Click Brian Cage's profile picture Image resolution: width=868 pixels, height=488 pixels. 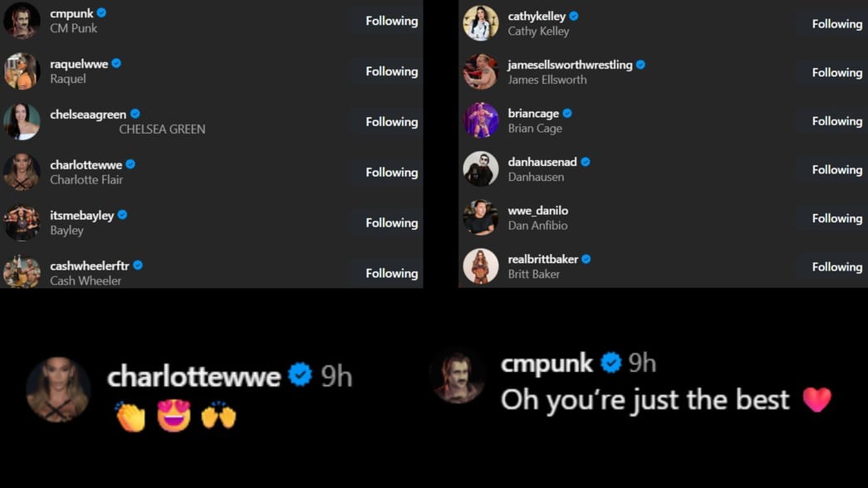tap(480, 120)
